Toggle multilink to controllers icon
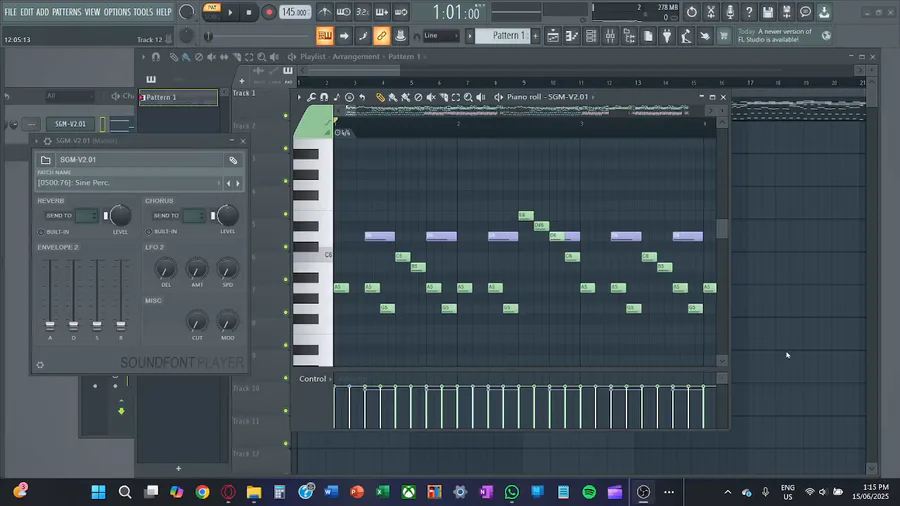 pos(381,36)
